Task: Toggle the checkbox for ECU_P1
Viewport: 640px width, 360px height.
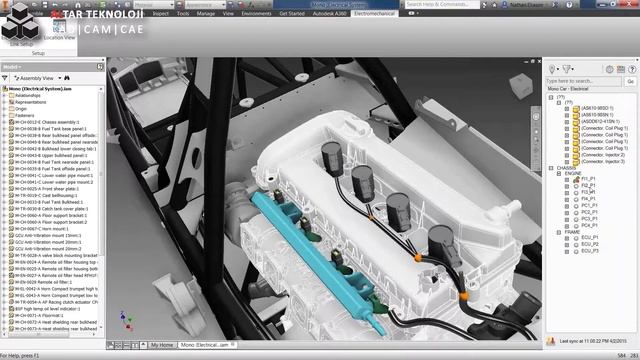Action: [x=567, y=238]
